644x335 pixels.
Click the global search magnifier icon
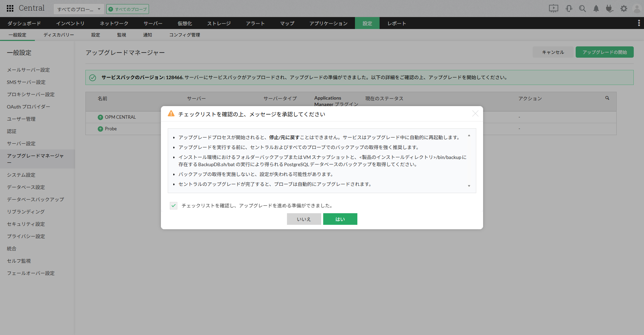[583, 9]
